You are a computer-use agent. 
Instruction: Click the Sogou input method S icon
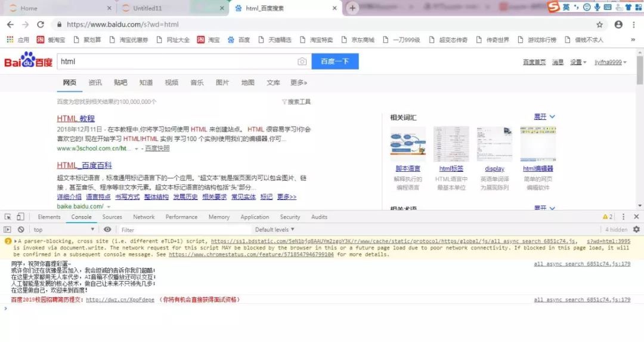tap(553, 7)
